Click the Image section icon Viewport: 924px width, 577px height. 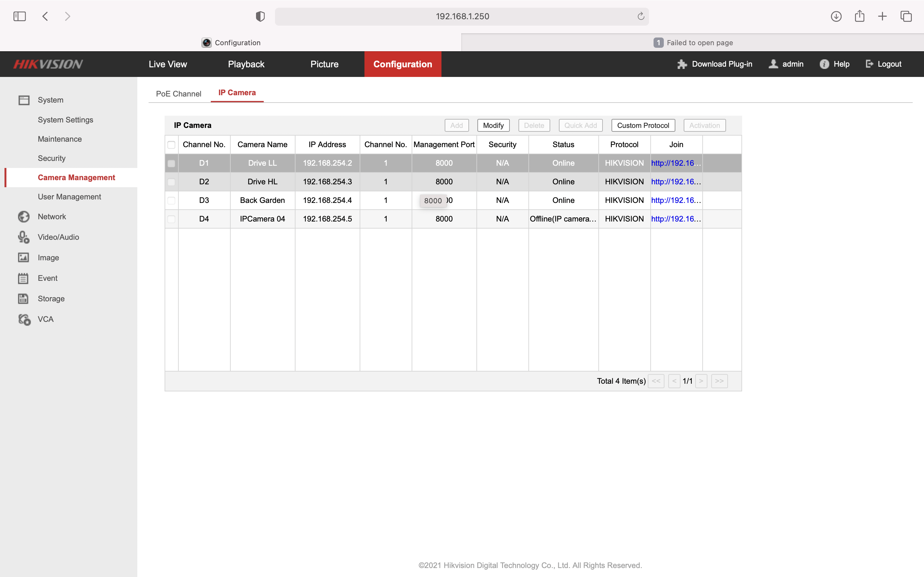tap(24, 257)
